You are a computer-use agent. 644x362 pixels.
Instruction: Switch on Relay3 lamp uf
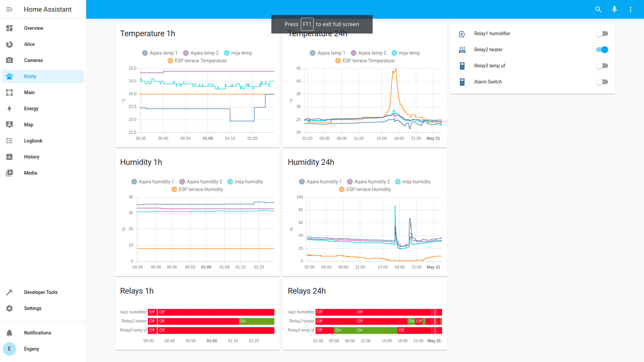602,66
